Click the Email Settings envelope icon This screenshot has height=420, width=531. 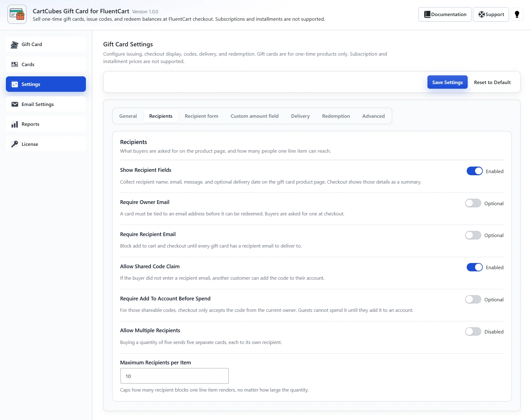tap(15, 104)
